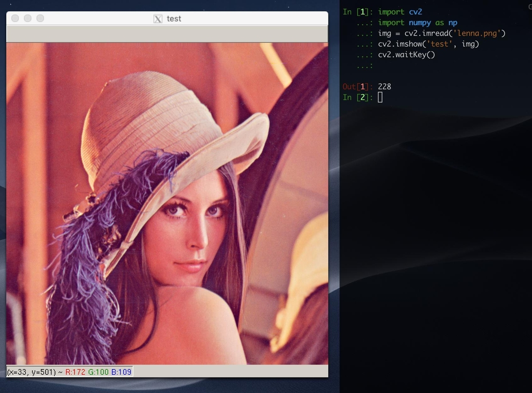This screenshot has height=393, width=532.
Task: Click the G:100 green value in status bar
Action: [98, 372]
